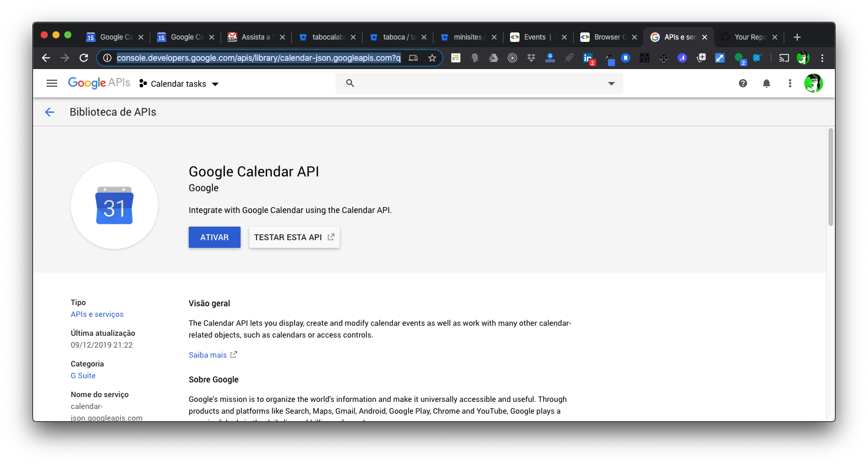Click the date 09/12/2019 21:22

tap(101, 345)
